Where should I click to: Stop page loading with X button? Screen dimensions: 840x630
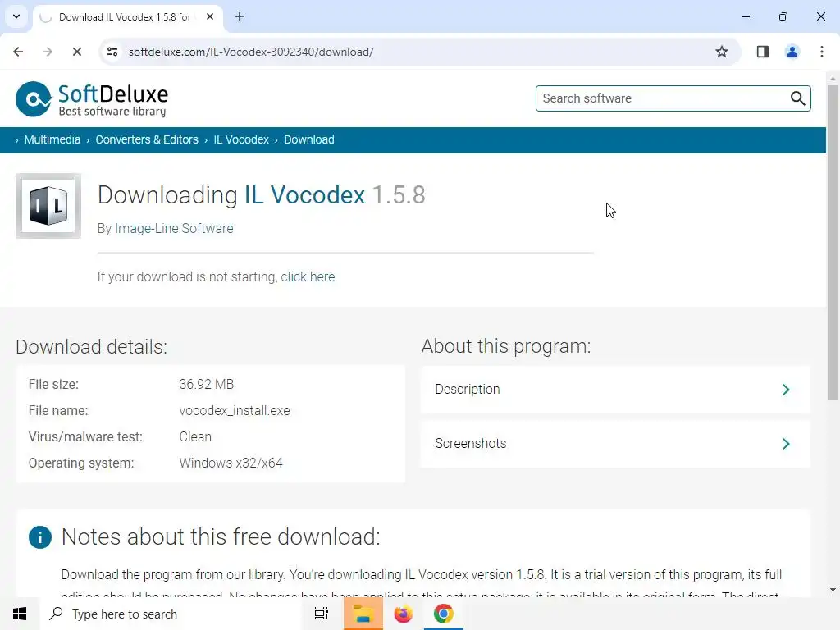[x=76, y=52]
